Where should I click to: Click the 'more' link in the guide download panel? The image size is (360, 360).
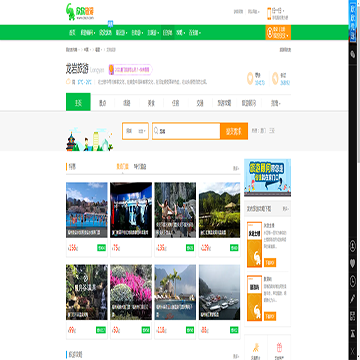click(286, 209)
